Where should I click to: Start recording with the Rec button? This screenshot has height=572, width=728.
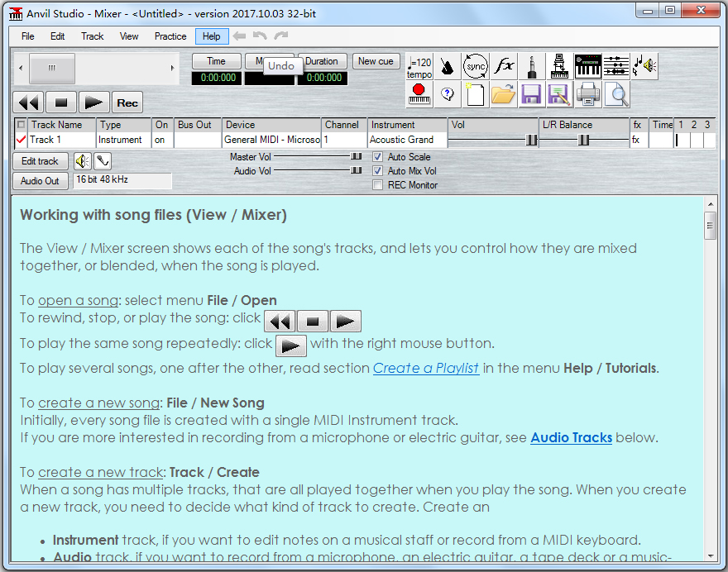127,102
